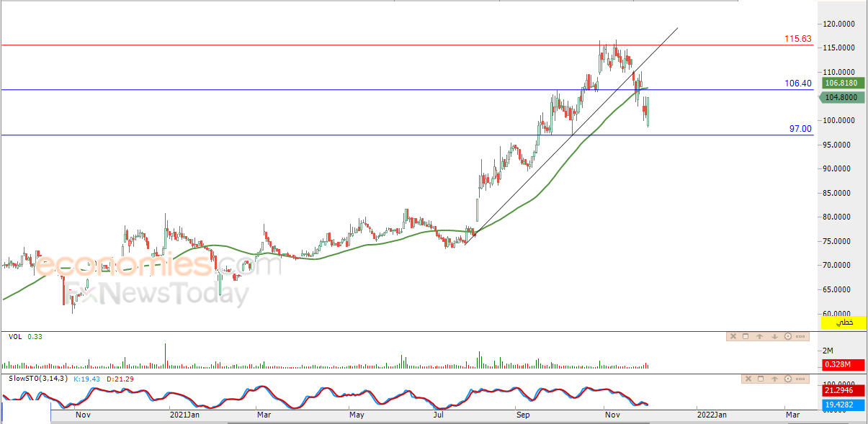Viewport: 868px width, 424px height.
Task: Click the 106.40 level label
Action: (798, 84)
